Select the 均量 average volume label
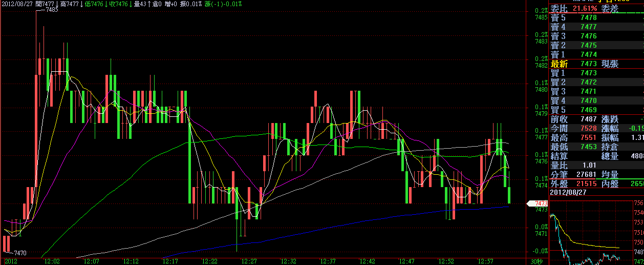Viewport: 644px width, 265px height. 610,174
